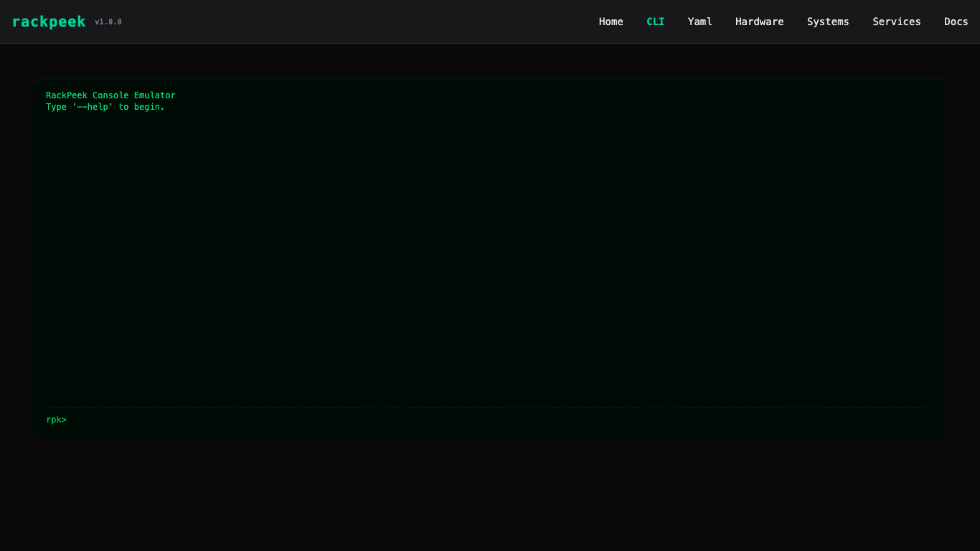Navigate to the Systems section

[828, 22]
